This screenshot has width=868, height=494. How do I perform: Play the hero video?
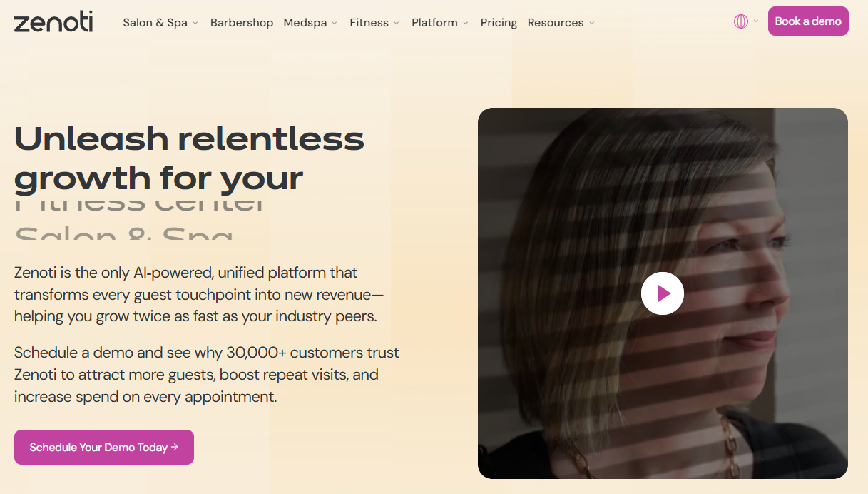[x=662, y=293]
